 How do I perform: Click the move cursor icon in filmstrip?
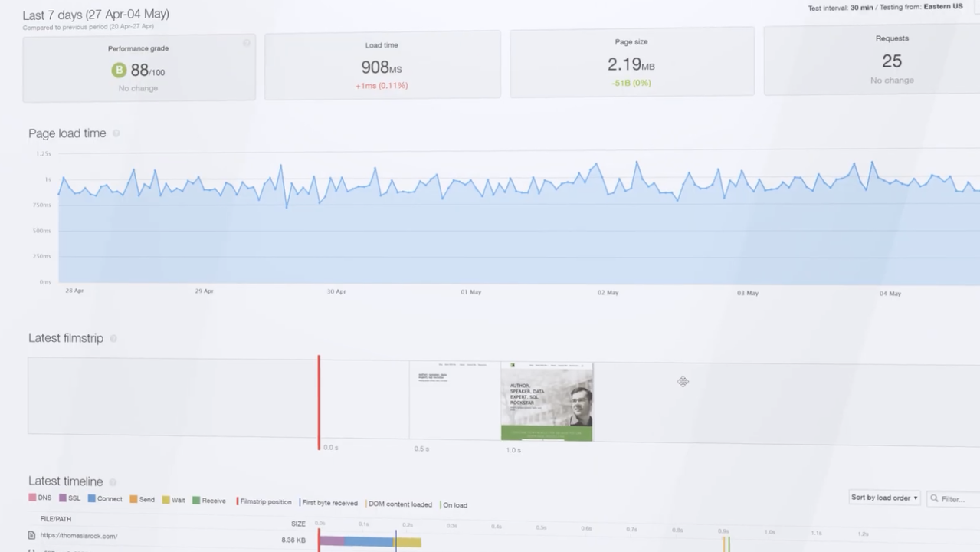683,382
